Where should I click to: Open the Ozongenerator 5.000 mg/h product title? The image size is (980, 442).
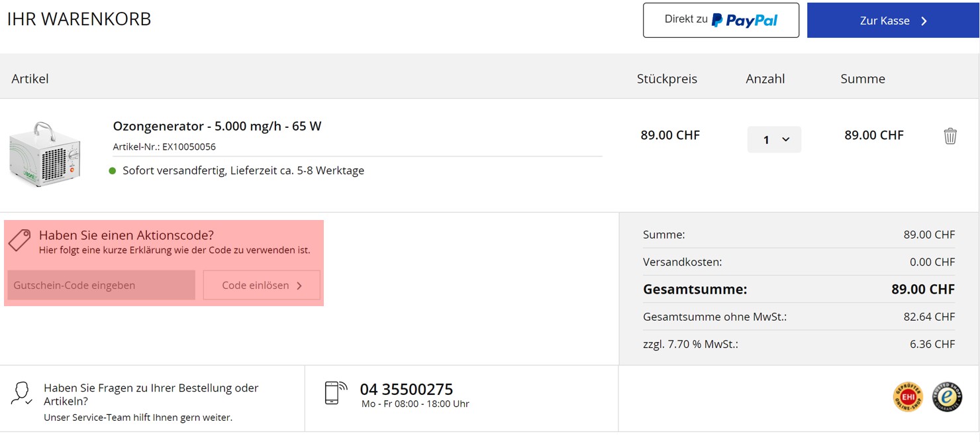[217, 126]
